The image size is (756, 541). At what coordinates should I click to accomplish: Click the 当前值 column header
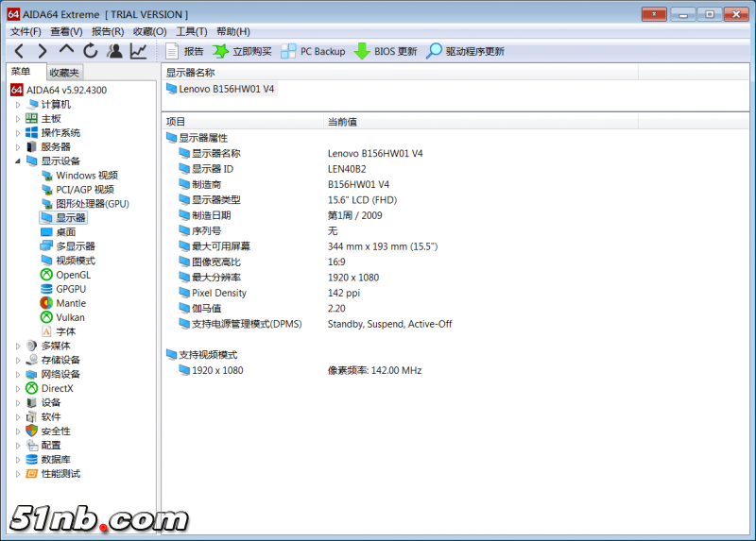click(481, 122)
